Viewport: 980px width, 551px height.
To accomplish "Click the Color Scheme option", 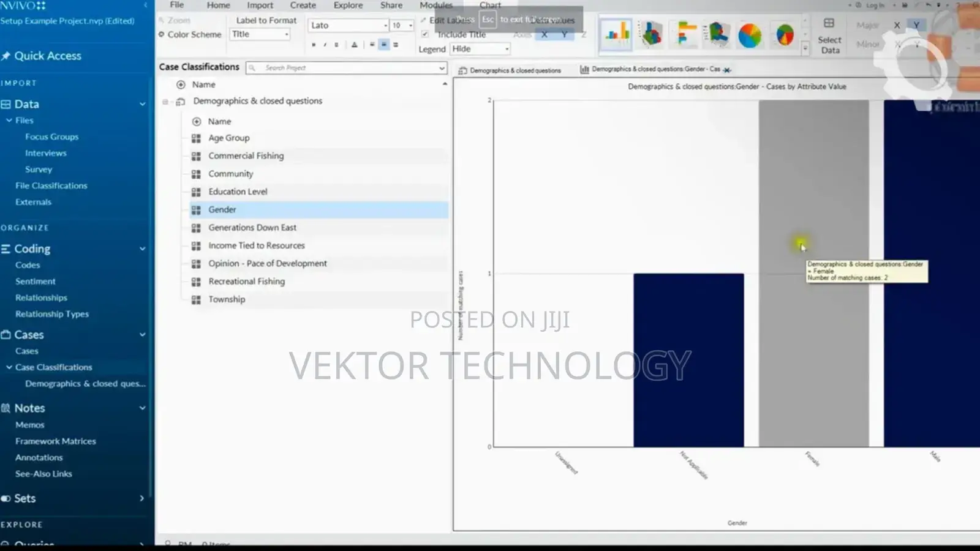I will coord(190,34).
